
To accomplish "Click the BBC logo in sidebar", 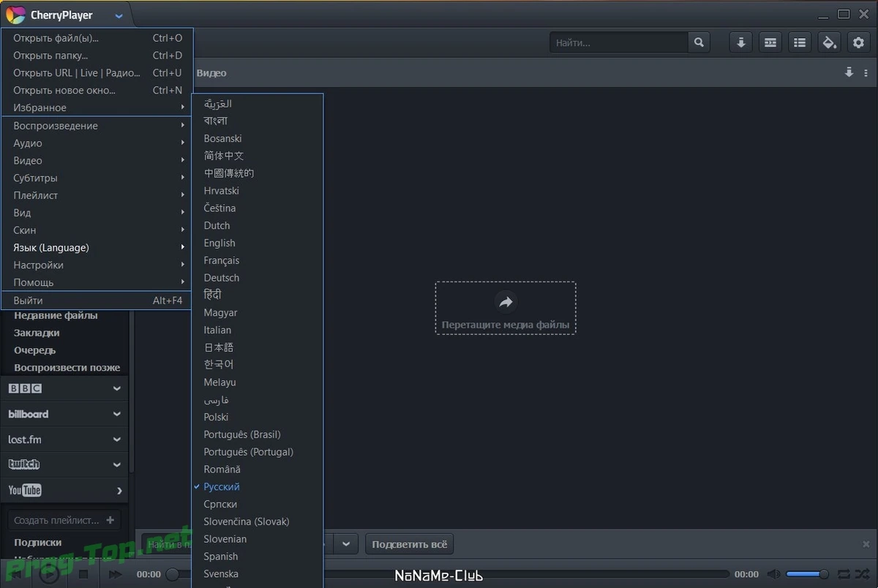I will coord(25,388).
